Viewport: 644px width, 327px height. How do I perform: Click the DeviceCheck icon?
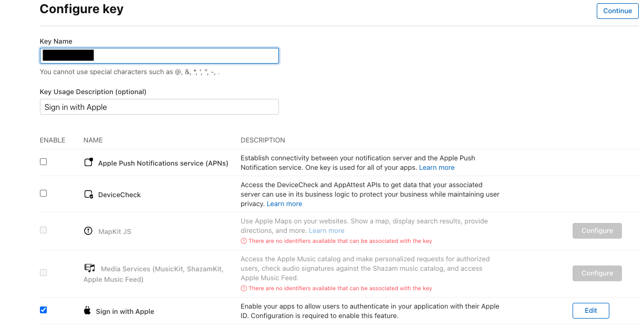89,194
